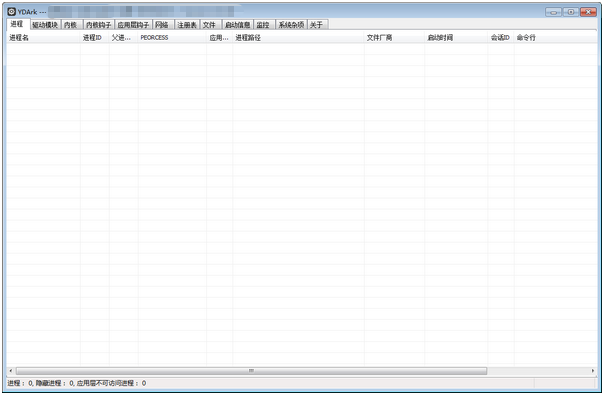Open the 应用层钩子 tab
The width and height of the screenshot is (604, 395).
coord(133,25)
